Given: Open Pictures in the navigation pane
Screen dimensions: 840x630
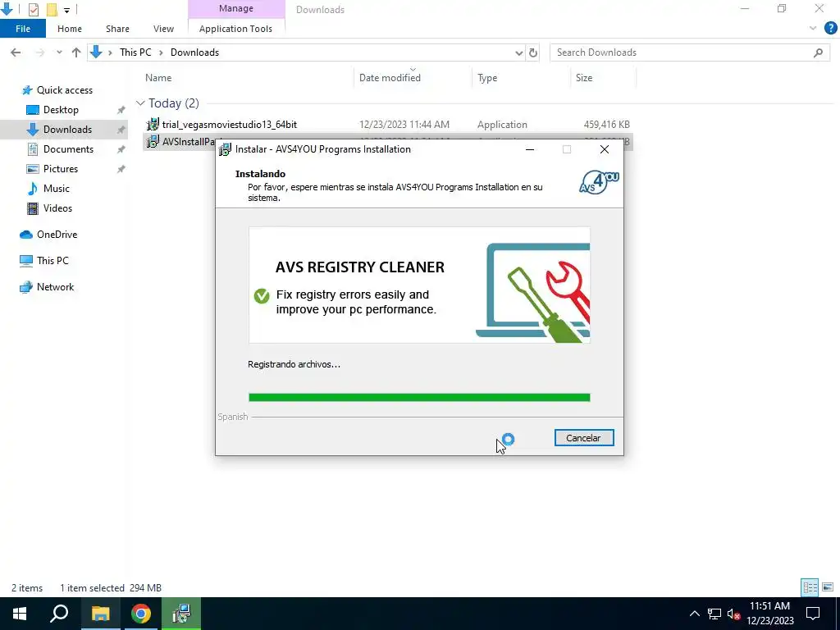Looking at the screenshot, I should click(61, 169).
